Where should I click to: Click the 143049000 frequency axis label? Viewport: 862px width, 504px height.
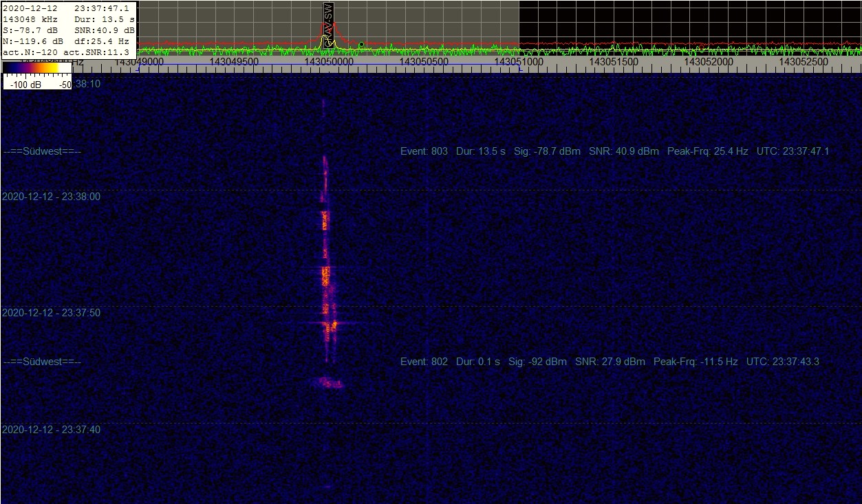tap(139, 62)
